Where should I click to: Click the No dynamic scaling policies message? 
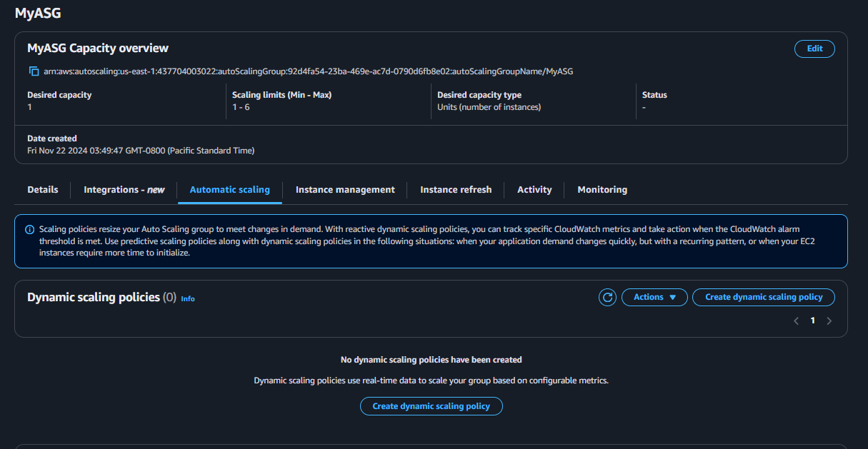431,360
